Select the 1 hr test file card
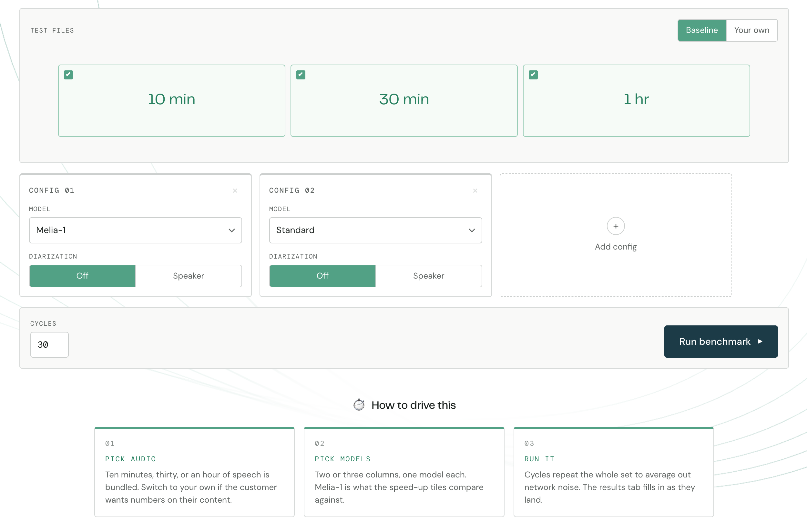Screen dimensions: 807x532 [636, 101]
